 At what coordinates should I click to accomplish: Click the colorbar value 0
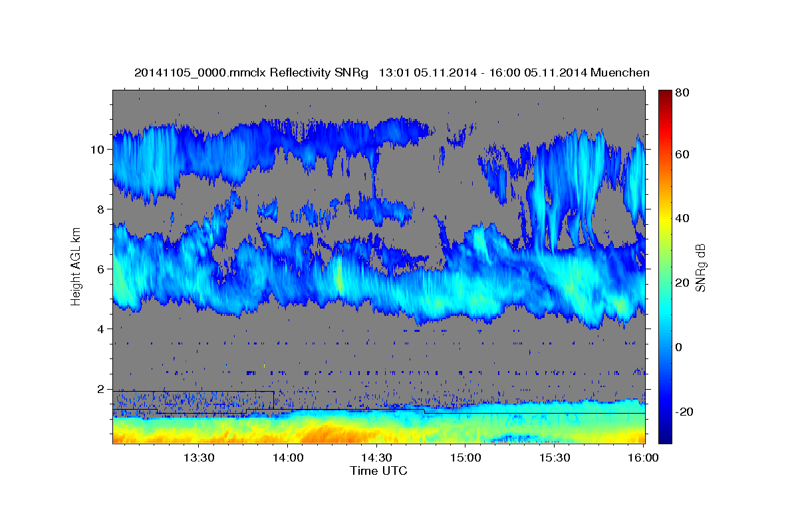(678, 348)
